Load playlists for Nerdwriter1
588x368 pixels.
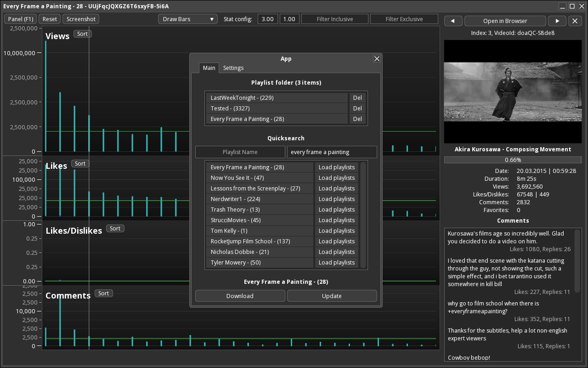(337, 199)
